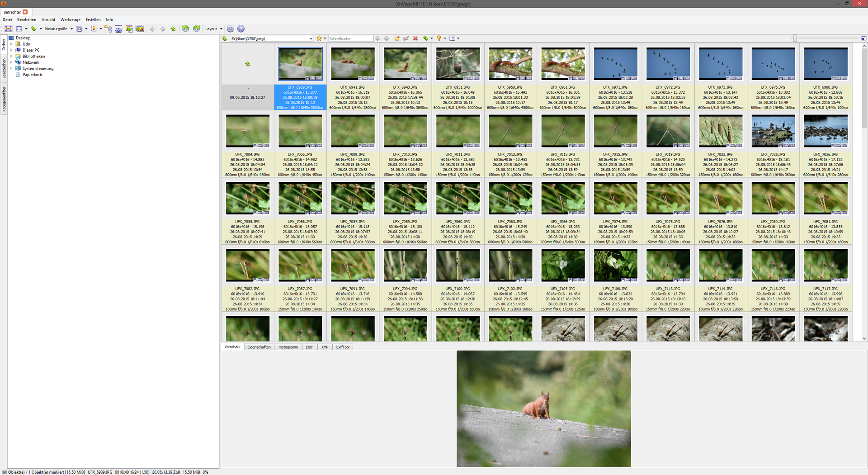
Task: Open the Layout dropdown
Action: [213, 29]
